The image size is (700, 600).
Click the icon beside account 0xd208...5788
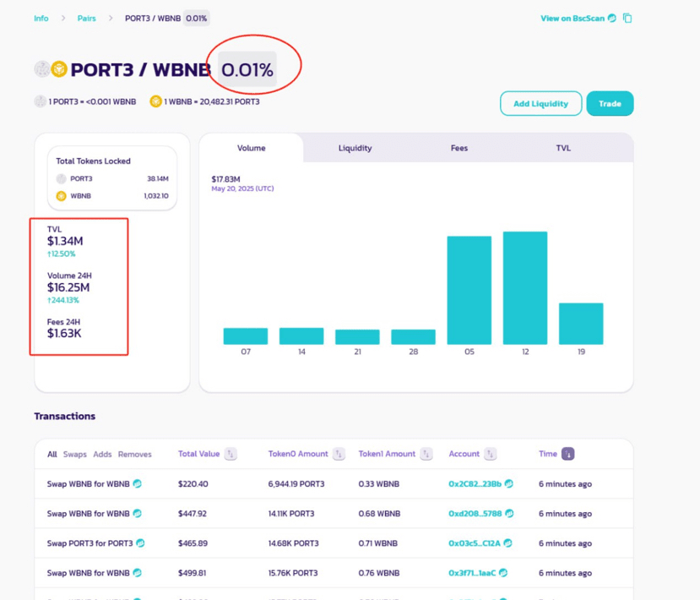coord(509,513)
